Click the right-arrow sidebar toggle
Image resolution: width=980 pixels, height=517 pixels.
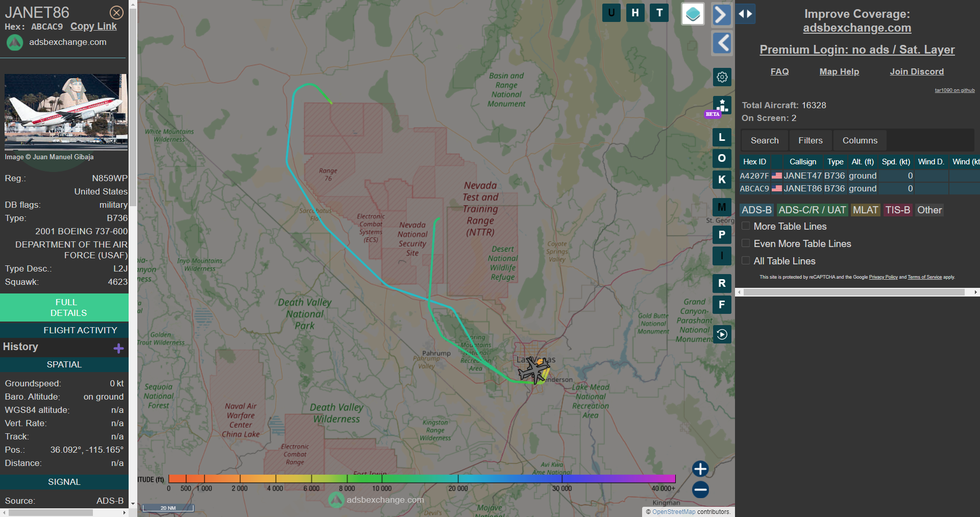click(722, 14)
